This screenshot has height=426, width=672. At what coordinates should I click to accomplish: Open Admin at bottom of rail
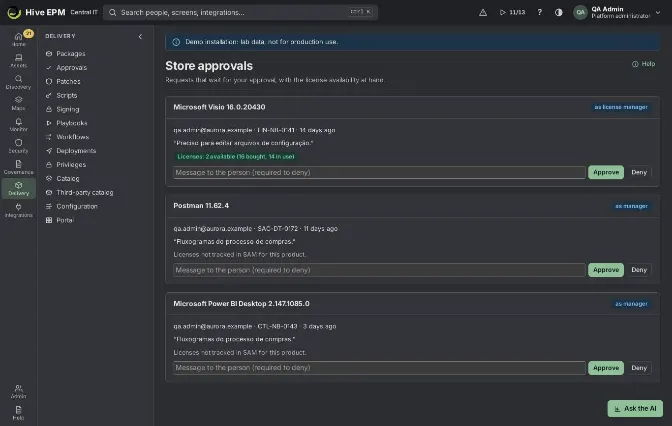pyautogui.click(x=18, y=391)
